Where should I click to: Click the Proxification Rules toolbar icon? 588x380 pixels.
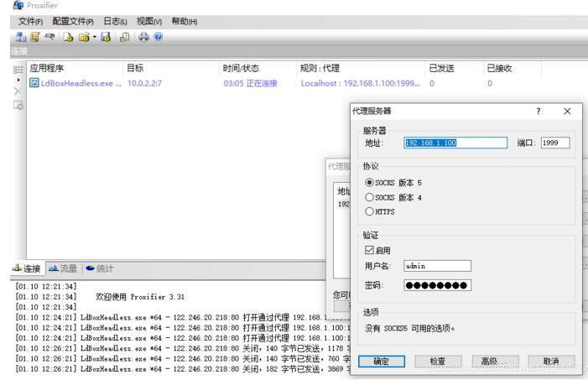click(35, 37)
